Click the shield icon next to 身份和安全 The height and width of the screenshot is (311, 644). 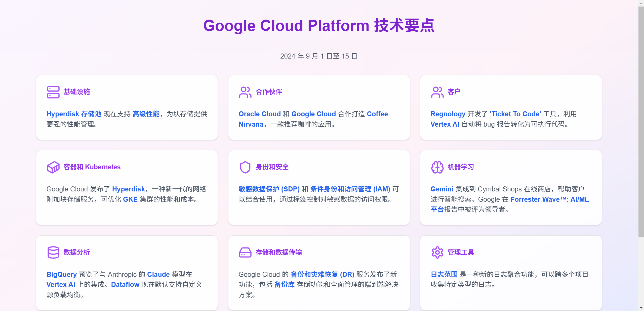245,167
